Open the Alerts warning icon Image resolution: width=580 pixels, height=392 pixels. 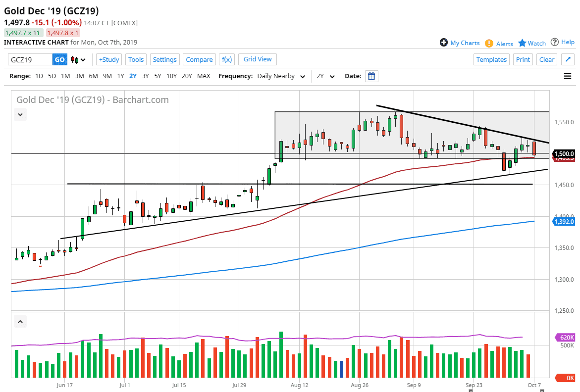coord(489,43)
